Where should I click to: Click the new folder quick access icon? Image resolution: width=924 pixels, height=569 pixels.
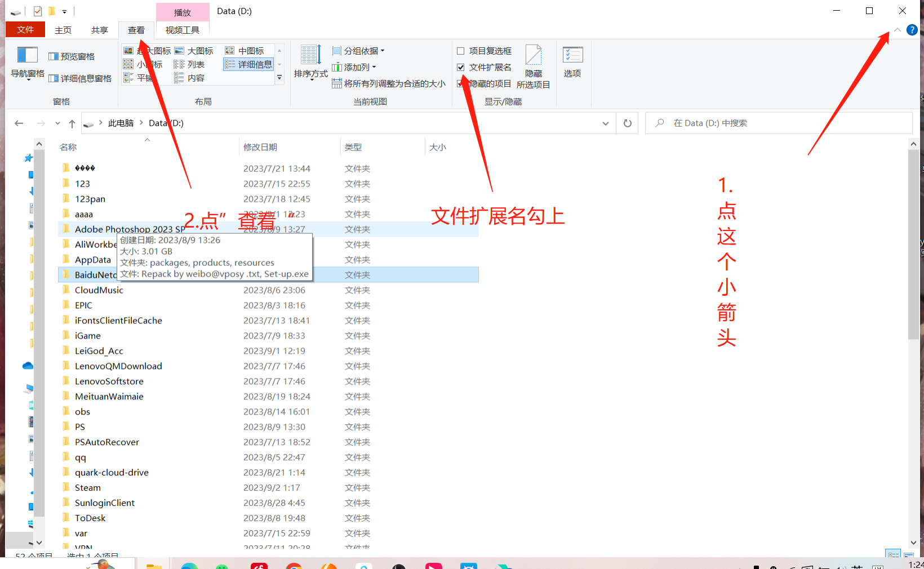[x=51, y=11]
